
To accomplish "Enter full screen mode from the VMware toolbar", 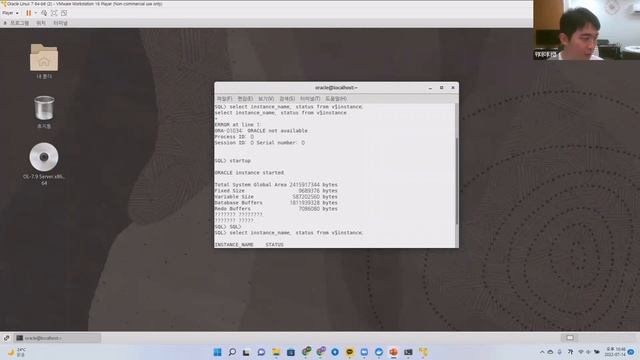I will click(x=54, y=13).
